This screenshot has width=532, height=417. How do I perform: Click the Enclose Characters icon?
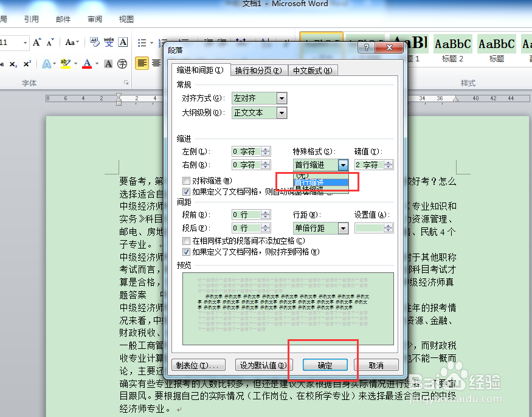(x=122, y=64)
